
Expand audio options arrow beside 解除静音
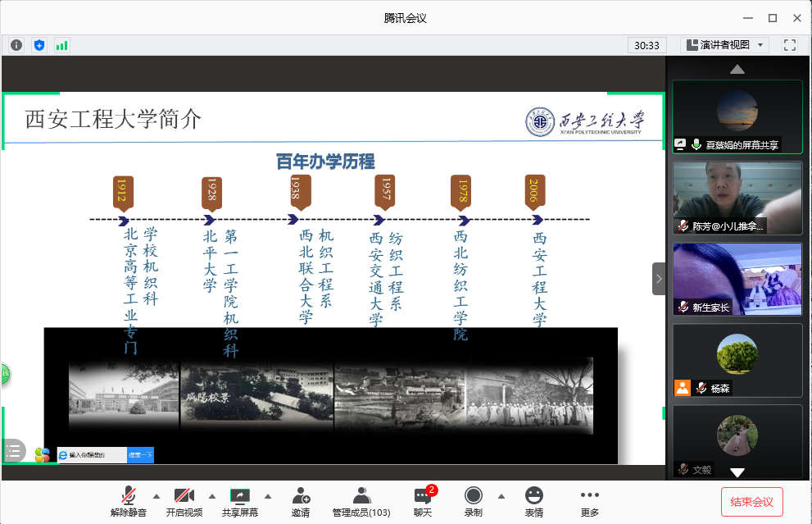156,496
